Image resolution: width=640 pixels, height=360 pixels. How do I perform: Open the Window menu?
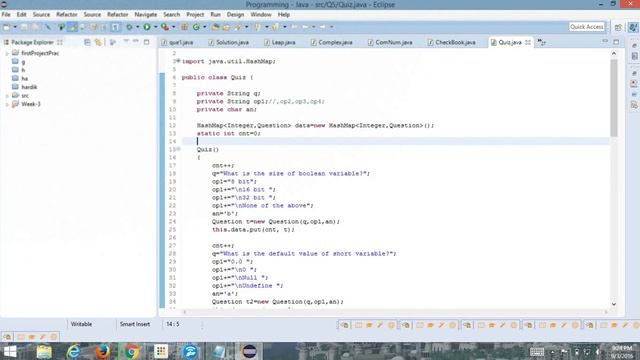pos(261,14)
